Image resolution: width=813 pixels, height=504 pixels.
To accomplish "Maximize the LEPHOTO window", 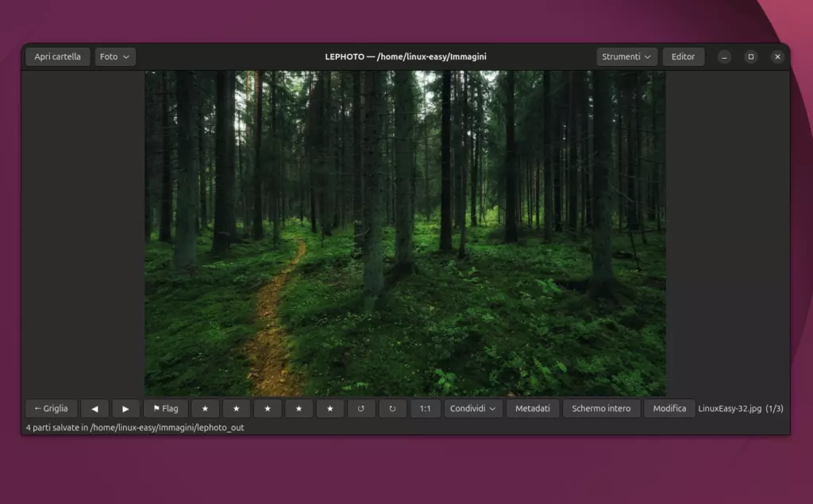I will tap(751, 56).
